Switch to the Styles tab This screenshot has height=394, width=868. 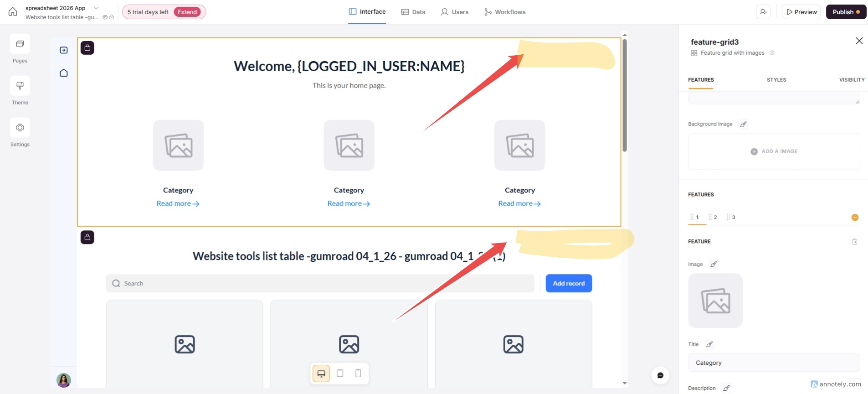pos(776,80)
